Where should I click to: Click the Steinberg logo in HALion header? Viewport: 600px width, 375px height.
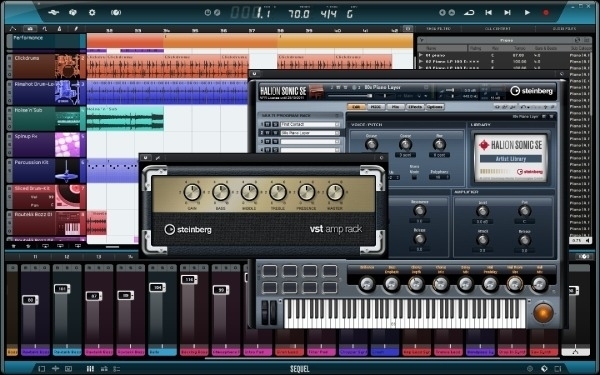(532, 91)
